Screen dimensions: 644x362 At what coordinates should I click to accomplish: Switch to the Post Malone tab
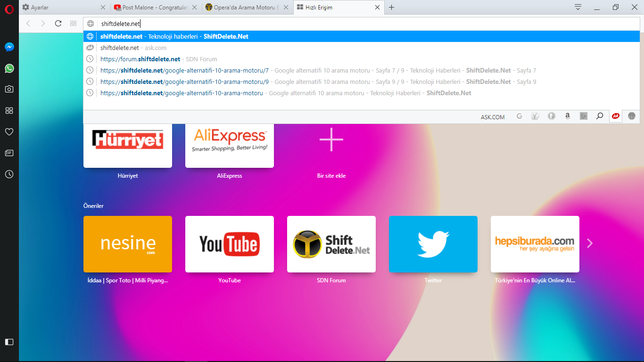coord(157,8)
